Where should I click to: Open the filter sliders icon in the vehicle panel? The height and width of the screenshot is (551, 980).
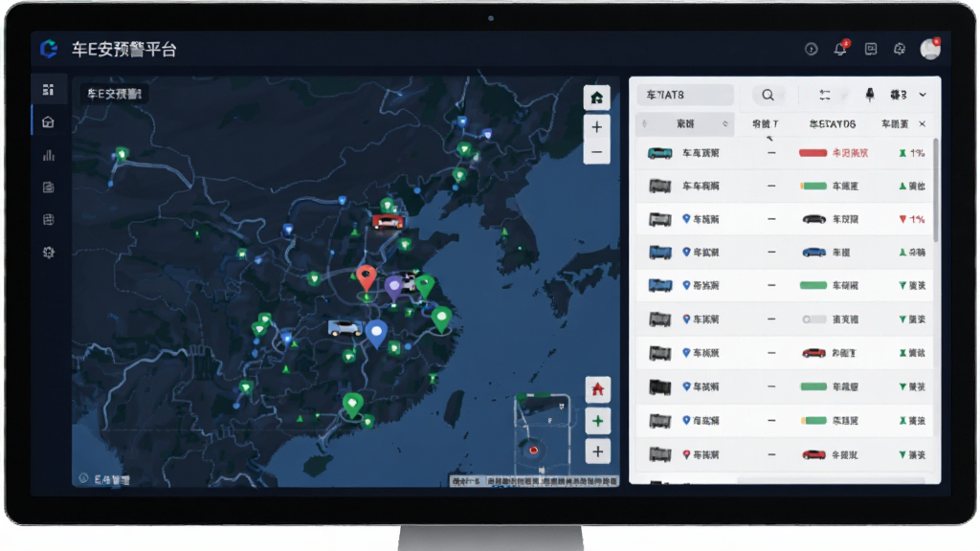pos(825,95)
